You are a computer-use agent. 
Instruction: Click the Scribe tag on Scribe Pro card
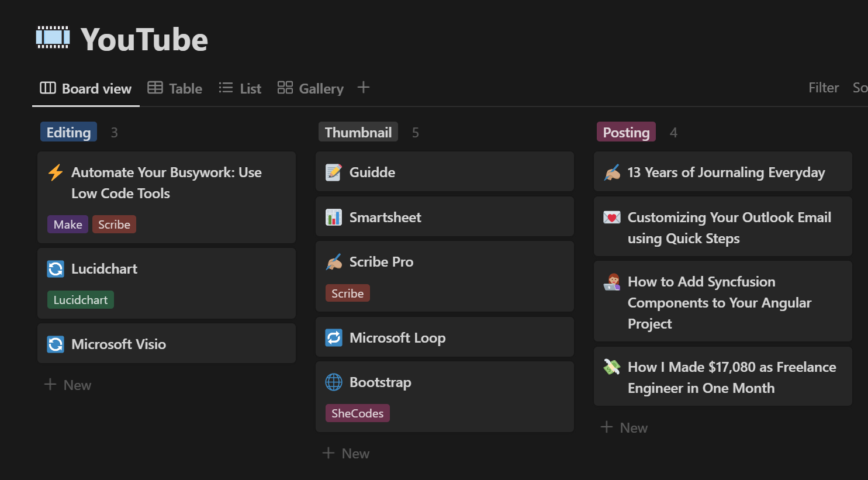click(x=348, y=293)
